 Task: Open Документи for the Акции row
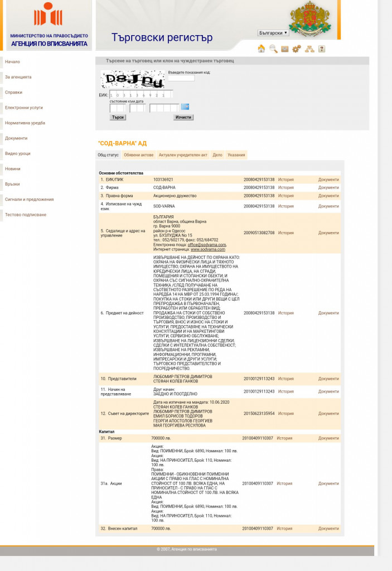click(x=328, y=483)
